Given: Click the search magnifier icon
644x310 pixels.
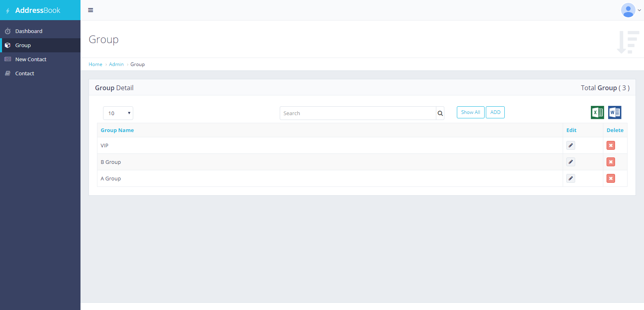Looking at the screenshot, I should pos(440,114).
